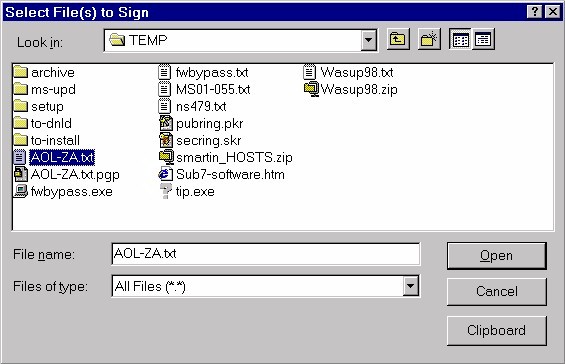Click the AOL-ZA.txt.pgp file icon

21,174
